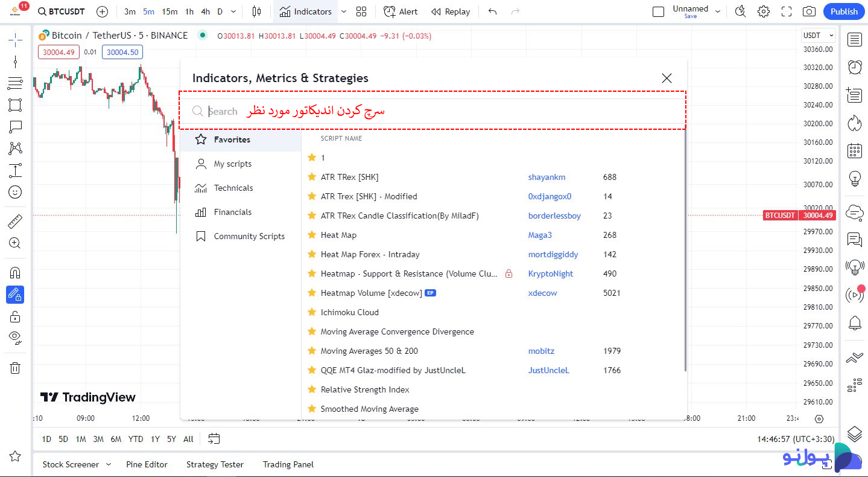
Task: Toggle star for Heatmap Volume [xdecow]
Action: click(x=312, y=293)
